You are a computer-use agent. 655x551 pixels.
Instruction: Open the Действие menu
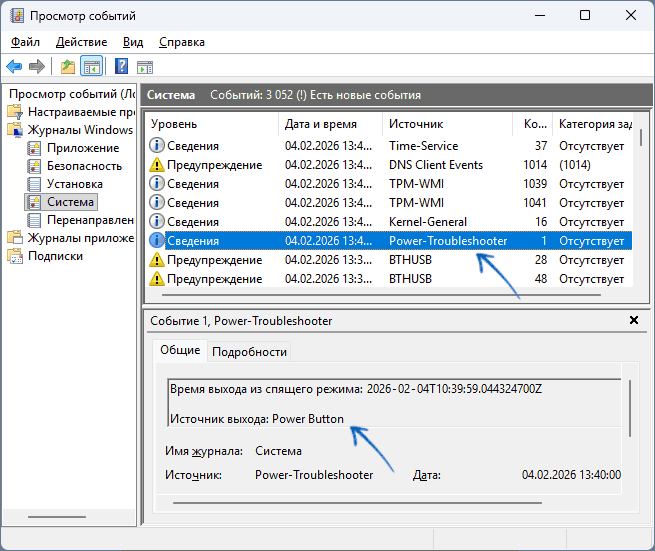pos(81,42)
